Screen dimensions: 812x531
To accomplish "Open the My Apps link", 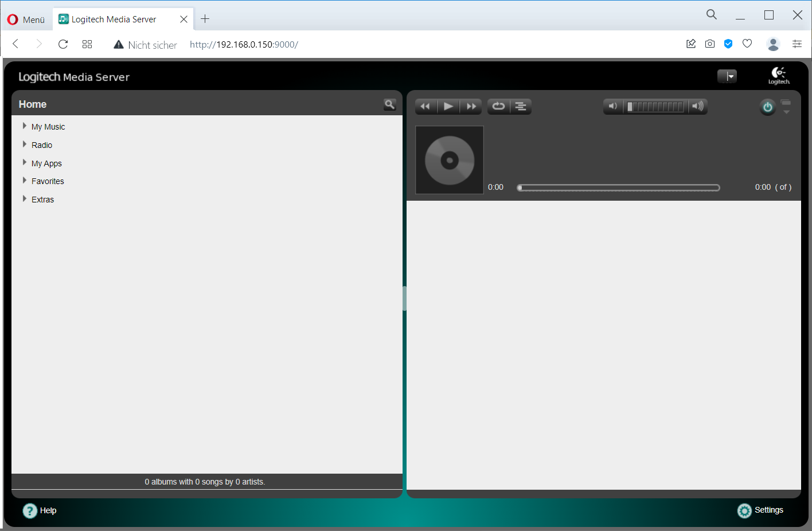I will tap(46, 163).
